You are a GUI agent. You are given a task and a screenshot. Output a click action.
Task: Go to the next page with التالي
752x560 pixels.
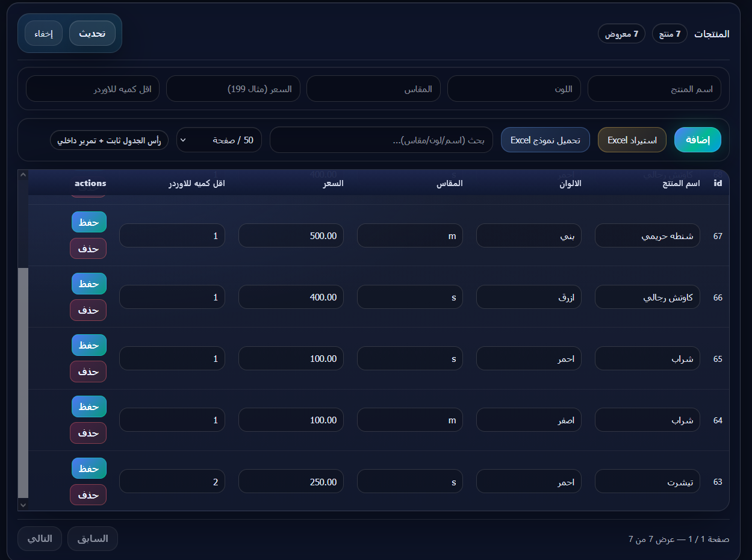coord(39,538)
